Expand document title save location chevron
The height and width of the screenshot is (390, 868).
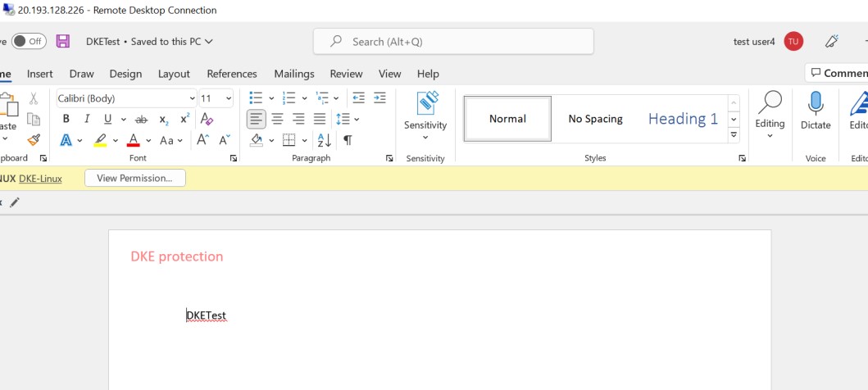pyautogui.click(x=209, y=42)
